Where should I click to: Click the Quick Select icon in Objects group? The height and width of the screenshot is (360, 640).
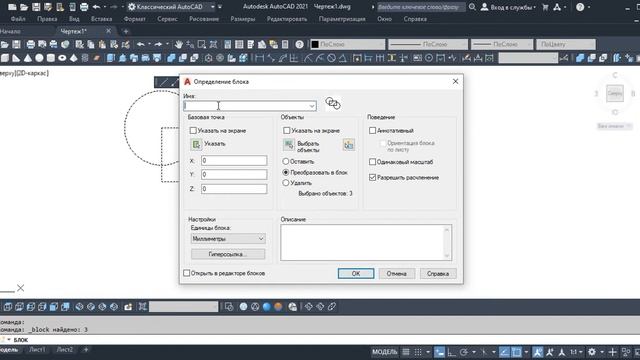(x=349, y=144)
